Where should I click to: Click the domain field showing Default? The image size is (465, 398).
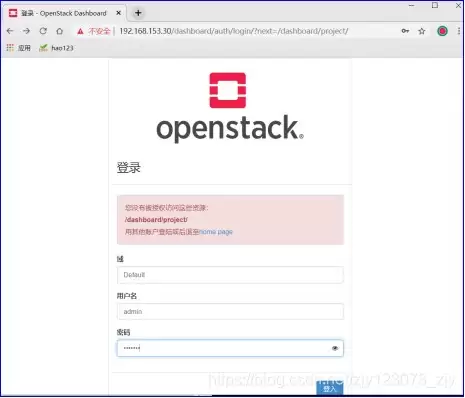(x=230, y=275)
